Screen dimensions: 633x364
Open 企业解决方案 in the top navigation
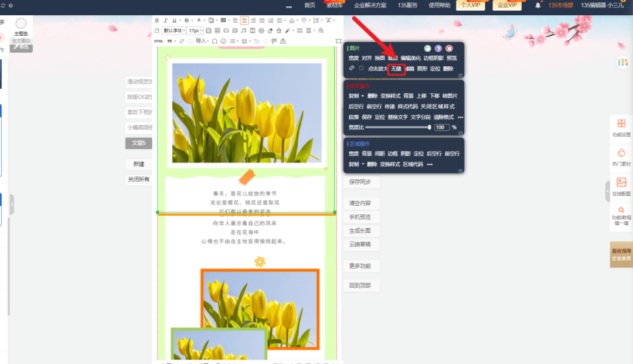point(370,5)
